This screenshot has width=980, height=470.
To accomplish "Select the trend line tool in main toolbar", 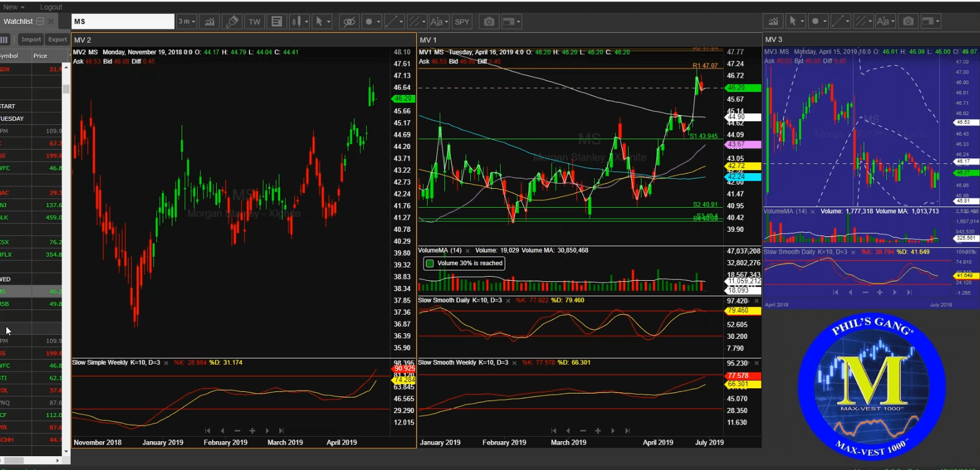I will (x=391, y=22).
